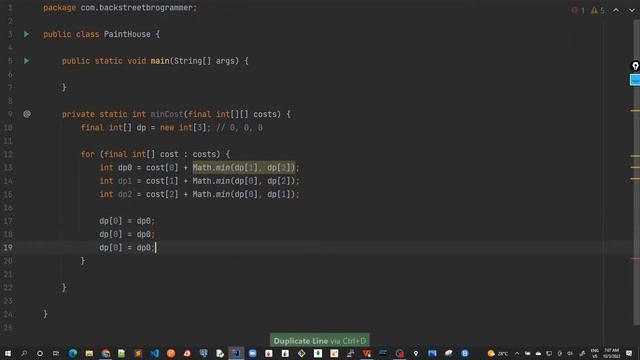Open the red error count indicator
This screenshot has width=640, height=360.
578,10
